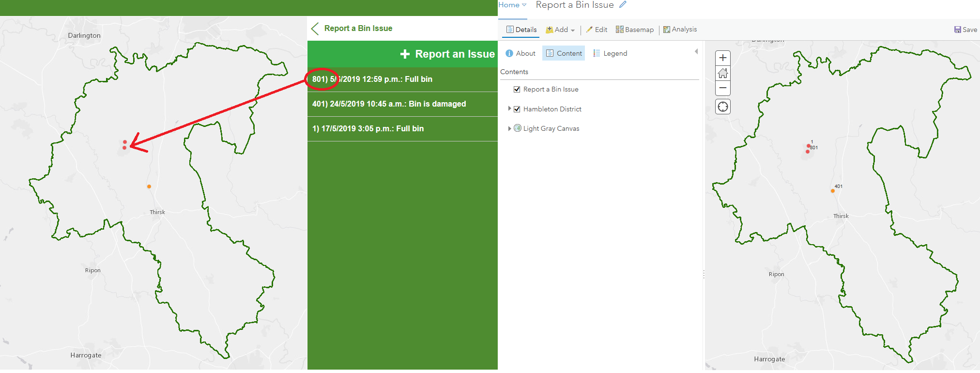Screen dimensions: 980x373
Task: Select issue 1 Full bin report
Action: [402, 129]
